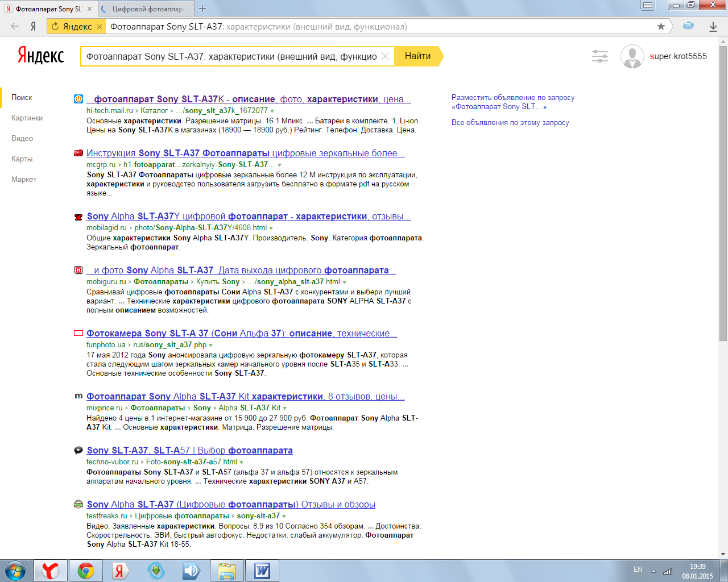The height and width of the screenshot is (582, 728).
Task: Click techno-vubor.ru result favicon
Action: 78,450
